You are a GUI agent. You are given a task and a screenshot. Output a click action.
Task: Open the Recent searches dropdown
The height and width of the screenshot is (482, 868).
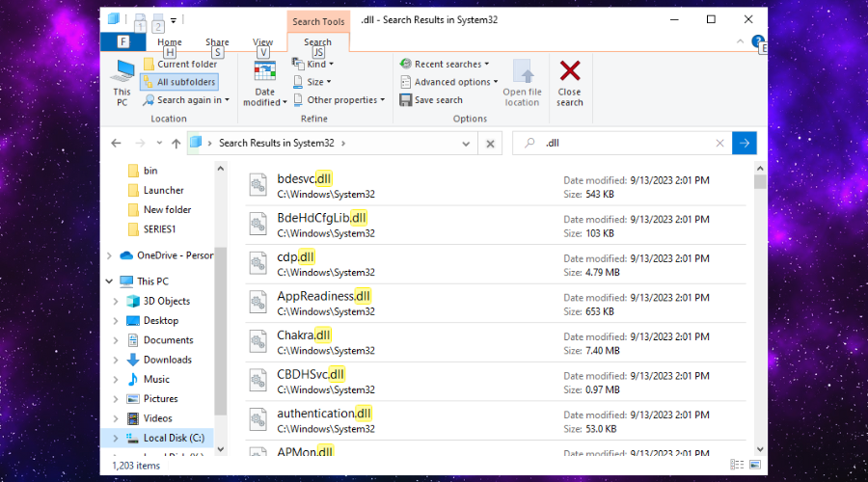(445, 65)
